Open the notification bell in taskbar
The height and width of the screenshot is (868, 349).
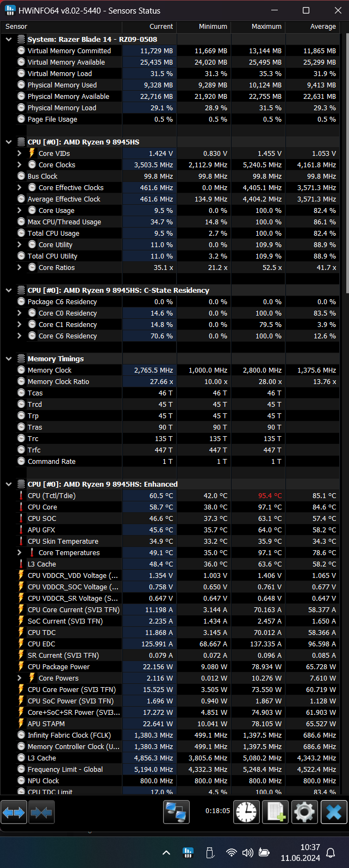click(x=331, y=853)
